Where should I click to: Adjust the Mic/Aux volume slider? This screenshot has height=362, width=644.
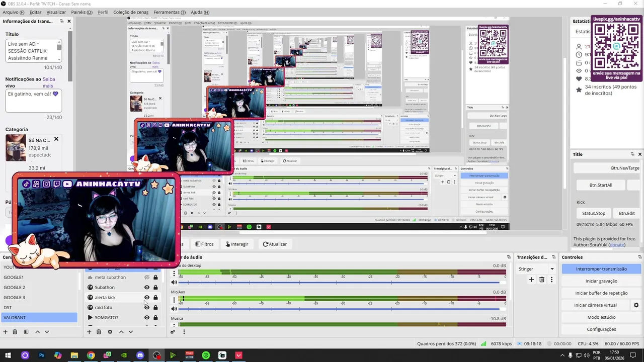[x=342, y=309]
